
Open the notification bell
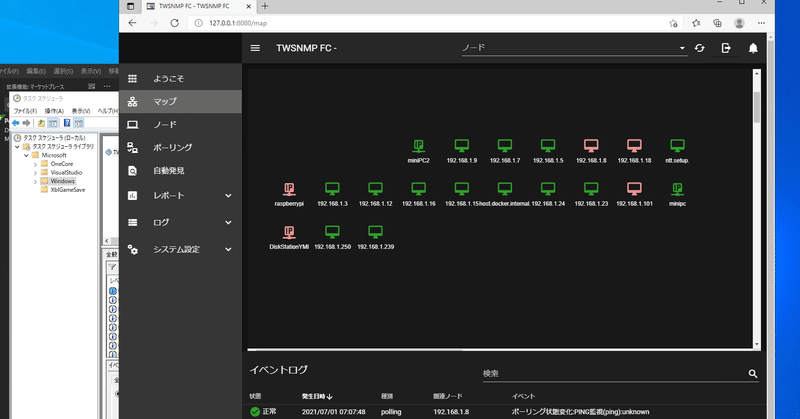point(753,48)
